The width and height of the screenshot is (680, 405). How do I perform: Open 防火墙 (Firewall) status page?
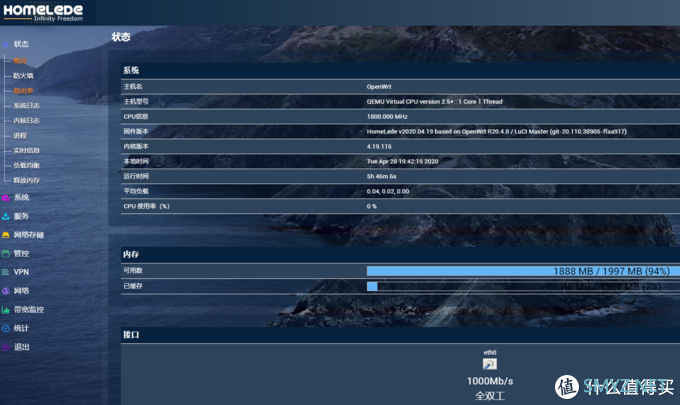(23, 75)
